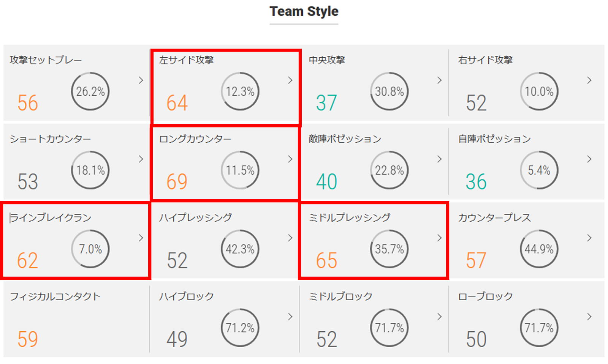Open the ロングカウンター chevron arrow

pos(290,159)
